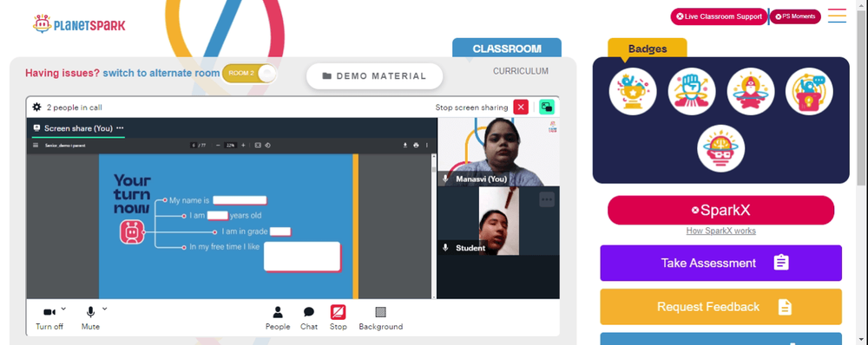Screen dimensions: 868x345
Task: Toggle the ROOM 2 switch
Action: [249, 73]
